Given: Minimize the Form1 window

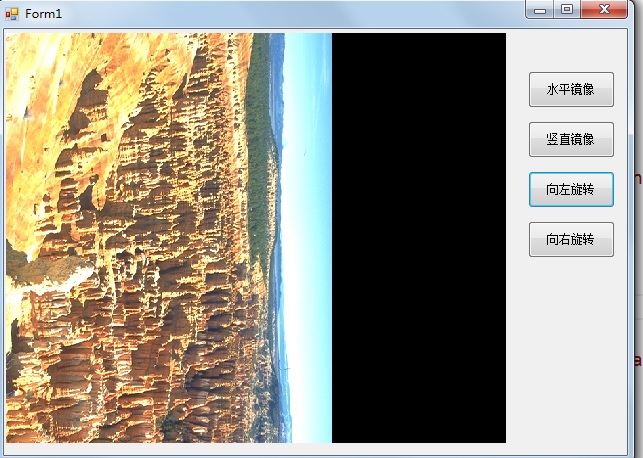Looking at the screenshot, I should tap(540, 9).
